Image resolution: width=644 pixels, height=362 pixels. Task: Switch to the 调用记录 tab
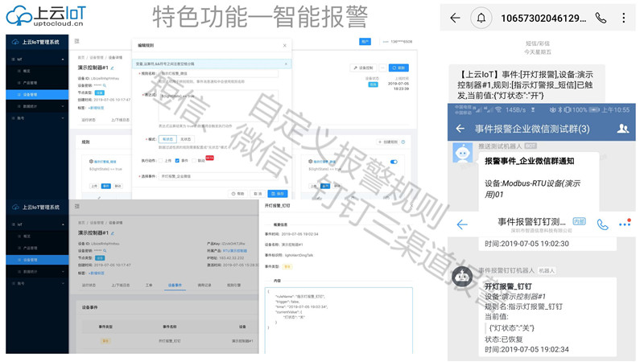coord(204,285)
